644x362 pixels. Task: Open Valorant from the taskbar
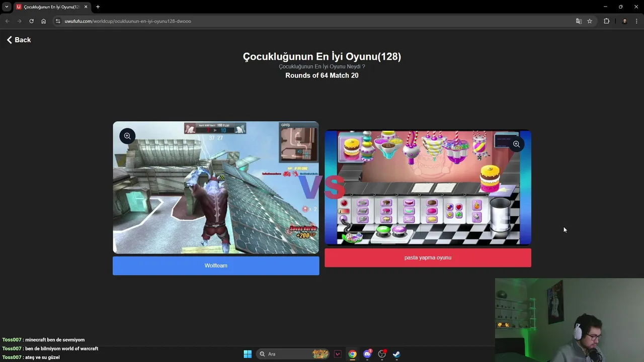338,354
